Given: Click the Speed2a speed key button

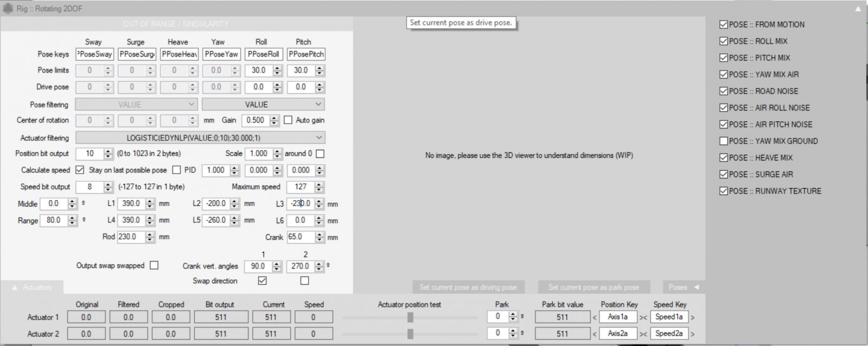Looking at the screenshot, I should coord(669,334).
